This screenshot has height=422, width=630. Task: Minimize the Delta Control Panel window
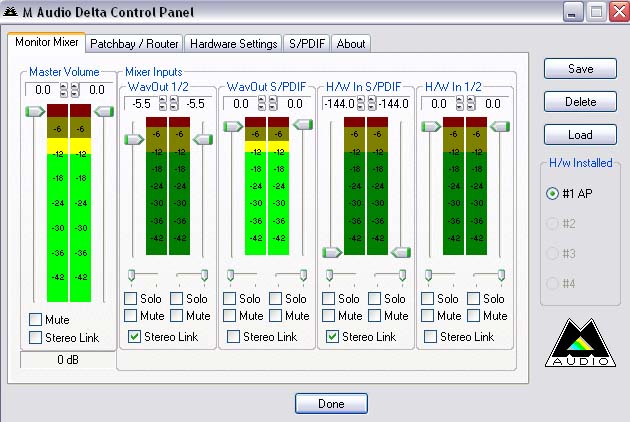coord(572,12)
